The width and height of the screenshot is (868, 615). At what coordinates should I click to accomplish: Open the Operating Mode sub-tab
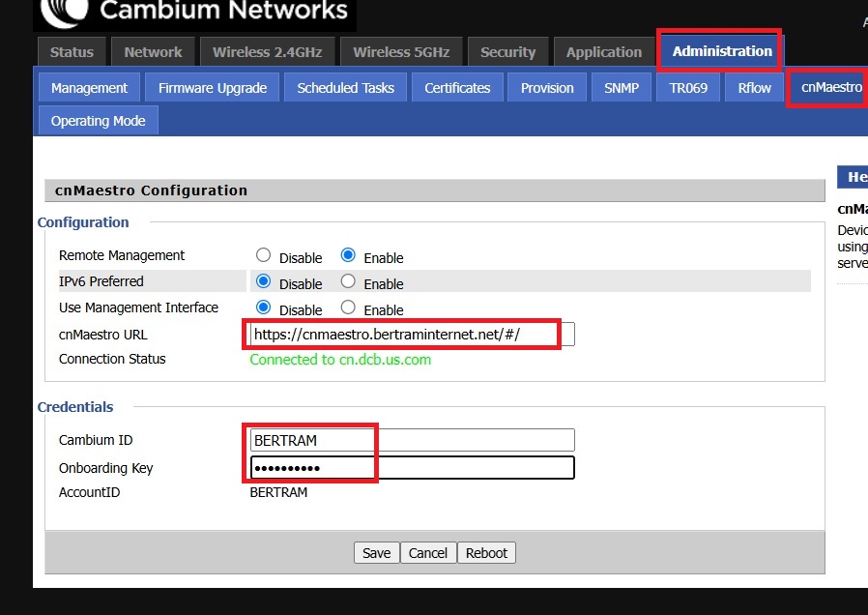point(99,121)
